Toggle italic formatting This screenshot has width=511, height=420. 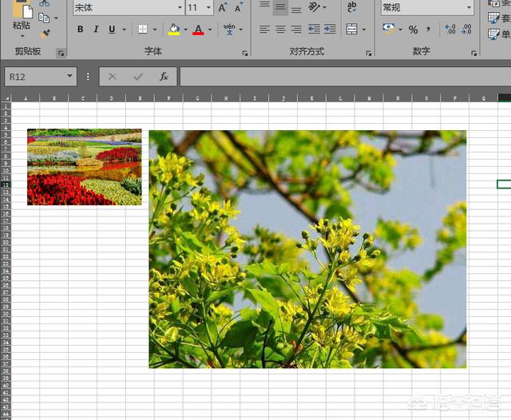pyautogui.click(x=96, y=30)
